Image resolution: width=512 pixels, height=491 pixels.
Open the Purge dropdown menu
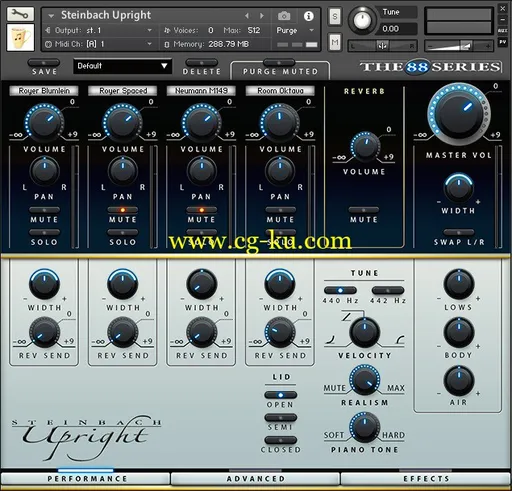[x=295, y=30]
